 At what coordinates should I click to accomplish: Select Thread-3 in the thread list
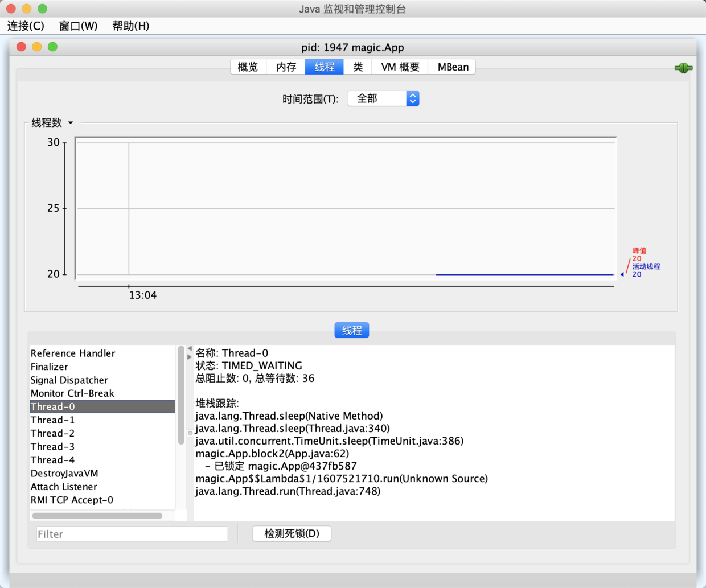tap(102, 447)
